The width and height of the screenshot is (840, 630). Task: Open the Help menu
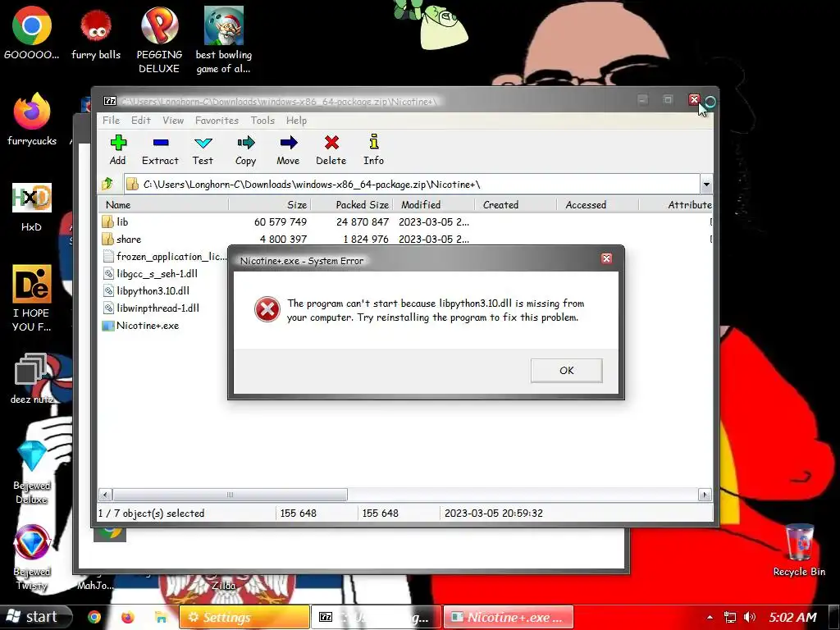tap(296, 121)
